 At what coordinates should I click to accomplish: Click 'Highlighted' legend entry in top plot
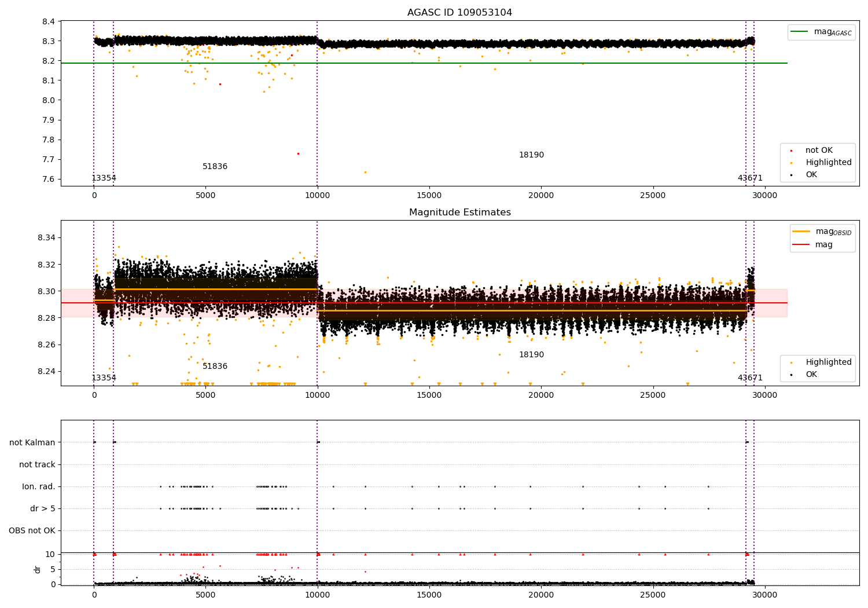point(828,163)
